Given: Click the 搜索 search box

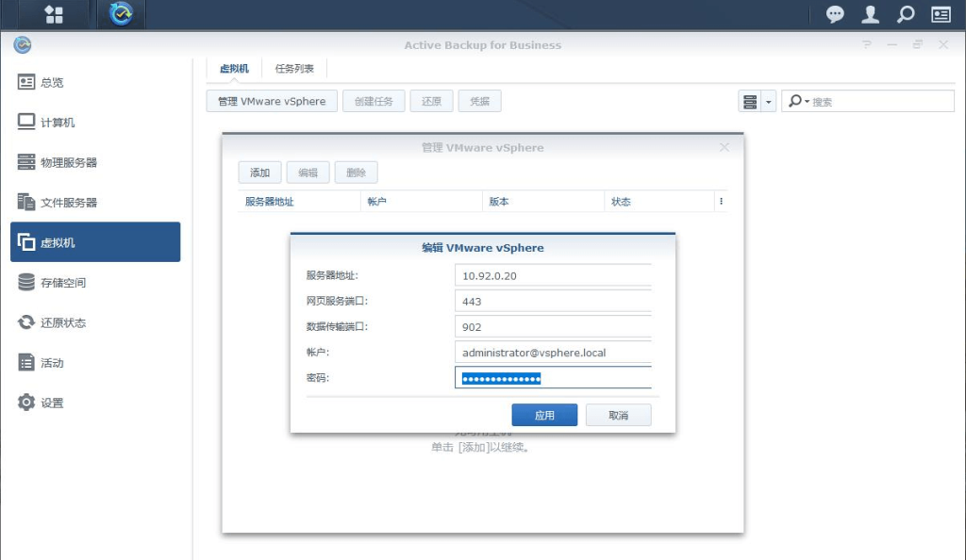Looking at the screenshot, I should click(868, 101).
